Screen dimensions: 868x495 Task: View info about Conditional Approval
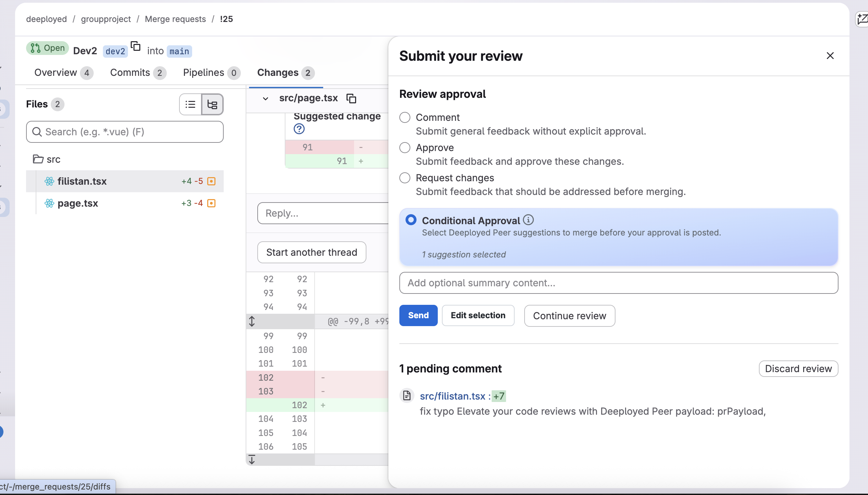(528, 220)
